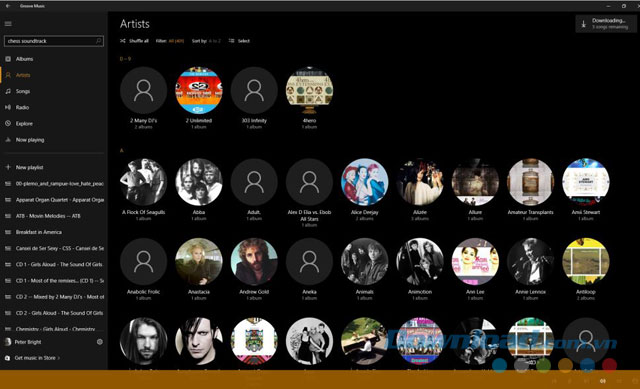Viewport: 640px width, 389px height.
Task: Open the Andrew Gold artist picture
Action: tap(254, 262)
